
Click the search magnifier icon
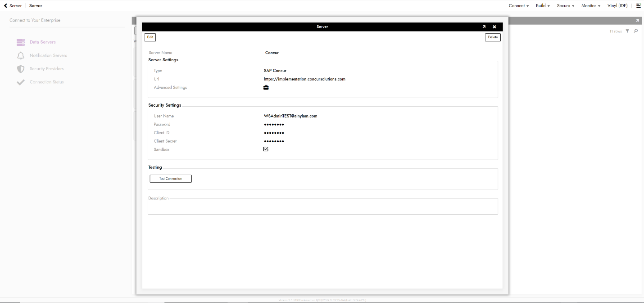coord(636,31)
